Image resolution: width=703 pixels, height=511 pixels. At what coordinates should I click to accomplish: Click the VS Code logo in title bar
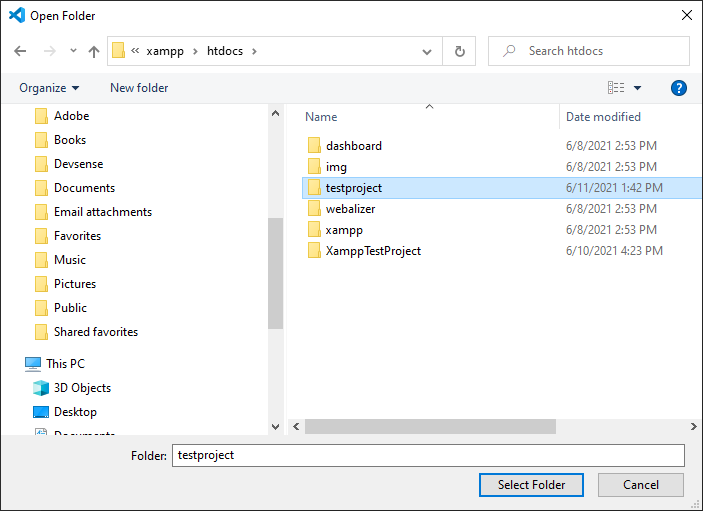point(17,15)
